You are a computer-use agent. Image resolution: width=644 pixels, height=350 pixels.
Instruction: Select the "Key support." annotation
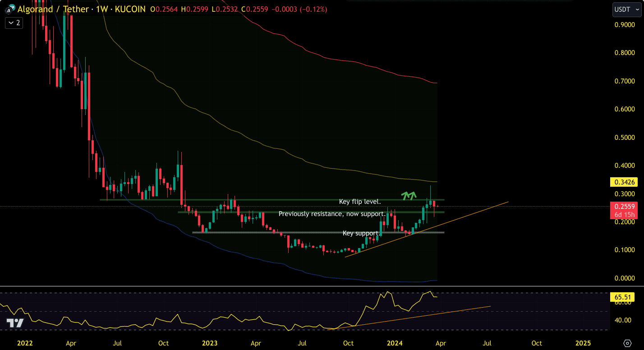[361, 233]
